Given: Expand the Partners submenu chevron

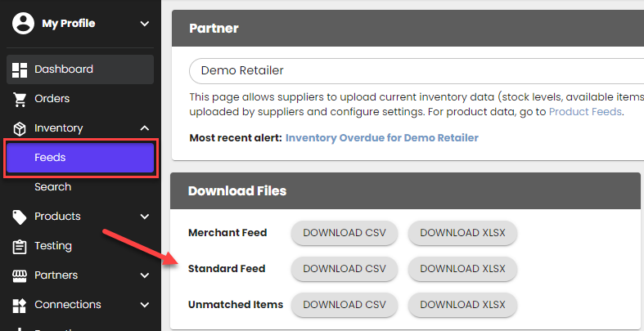Looking at the screenshot, I should 145,275.
